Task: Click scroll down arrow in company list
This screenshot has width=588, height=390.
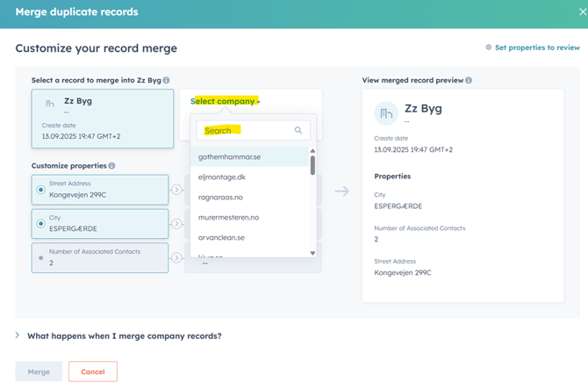Action: (312, 253)
